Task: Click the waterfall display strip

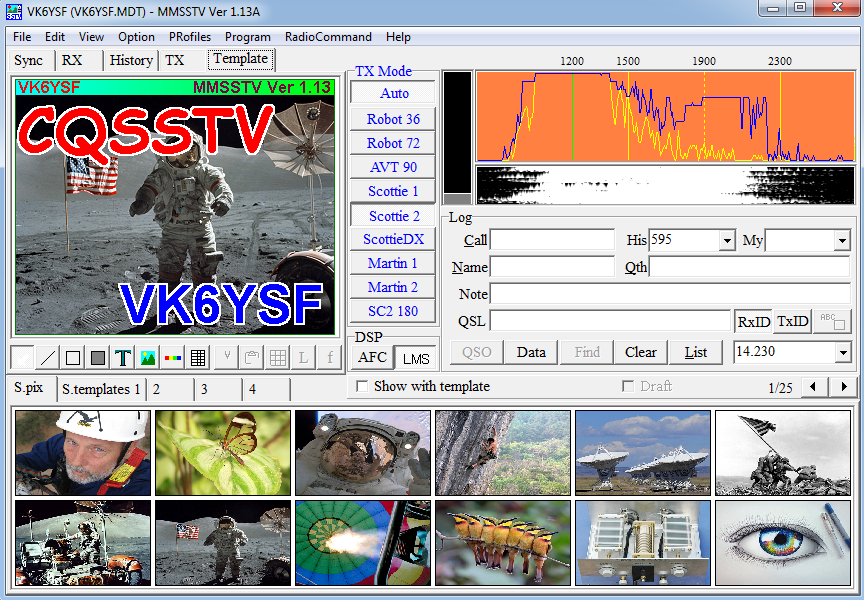Action: coord(665,186)
